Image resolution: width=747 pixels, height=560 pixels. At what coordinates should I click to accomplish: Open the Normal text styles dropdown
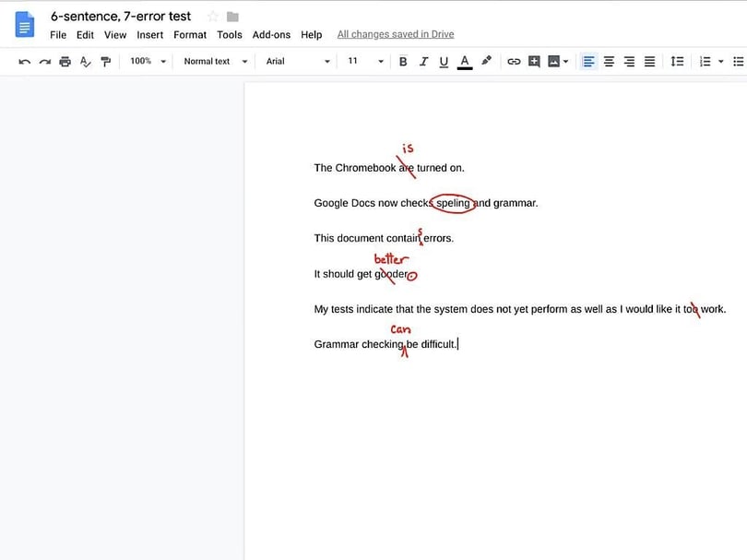point(214,61)
